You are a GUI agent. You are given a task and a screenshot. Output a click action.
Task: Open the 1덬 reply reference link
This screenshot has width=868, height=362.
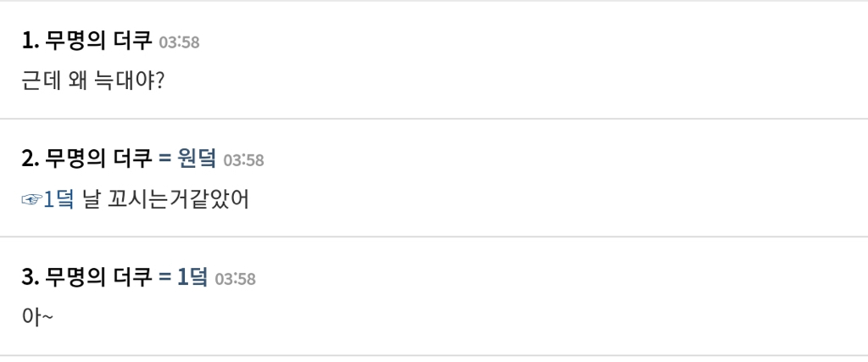[x=58, y=200]
